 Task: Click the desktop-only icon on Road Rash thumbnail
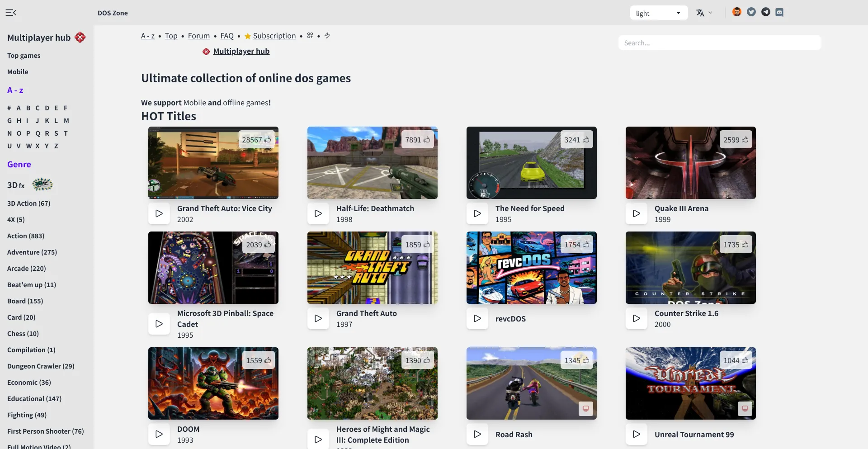(586, 409)
